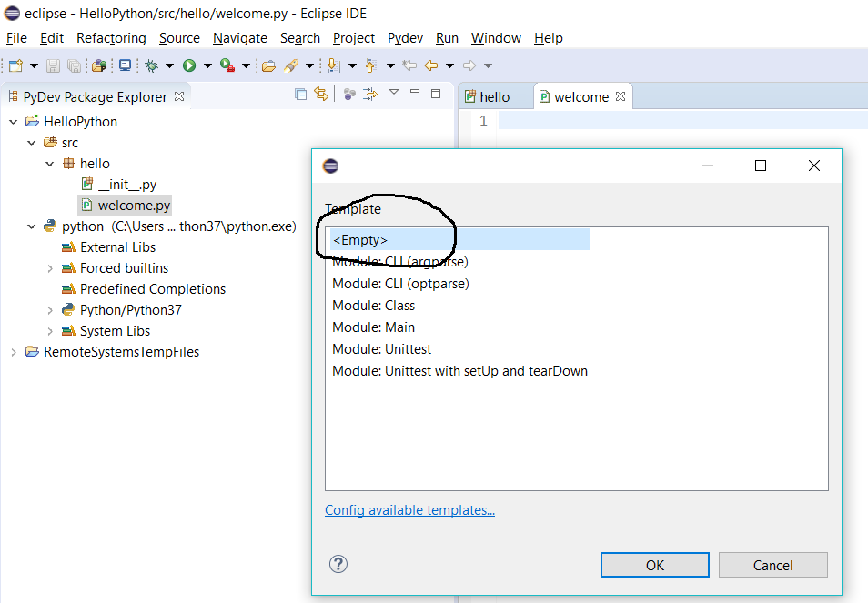Click the Open Task folder icon
The width and height of the screenshot is (868, 603).
[269, 65]
